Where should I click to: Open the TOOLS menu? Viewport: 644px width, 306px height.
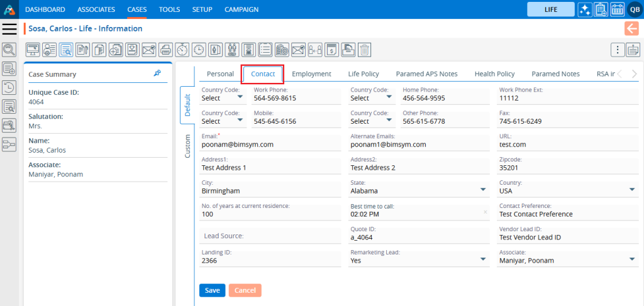tap(169, 9)
